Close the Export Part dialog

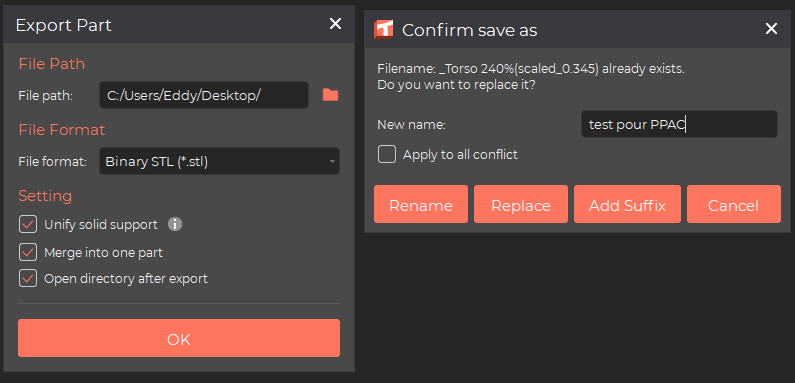tap(335, 24)
